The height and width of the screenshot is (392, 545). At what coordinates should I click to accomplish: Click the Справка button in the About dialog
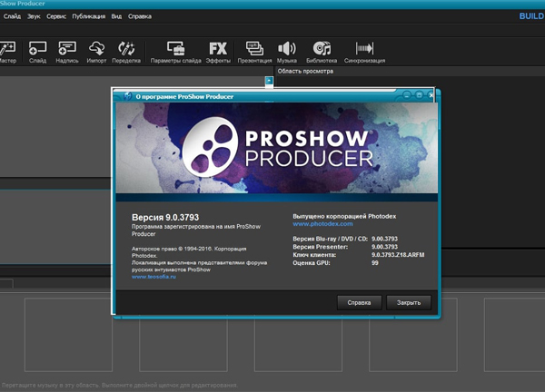(x=359, y=302)
